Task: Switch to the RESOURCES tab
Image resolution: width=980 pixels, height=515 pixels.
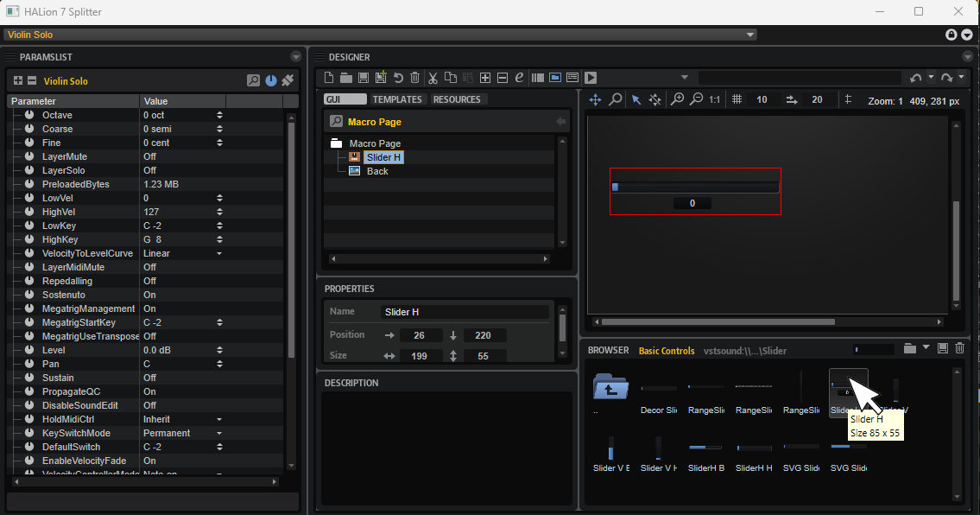Action: 457,99
